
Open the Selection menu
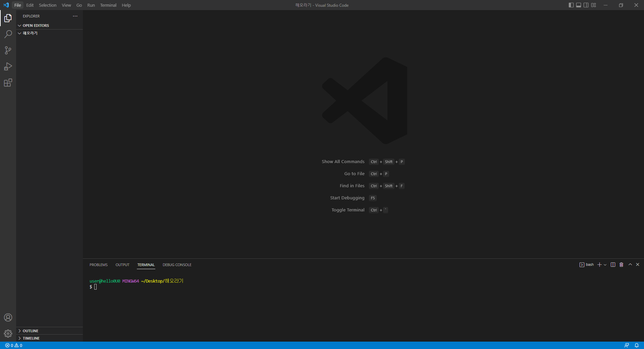[x=48, y=5]
